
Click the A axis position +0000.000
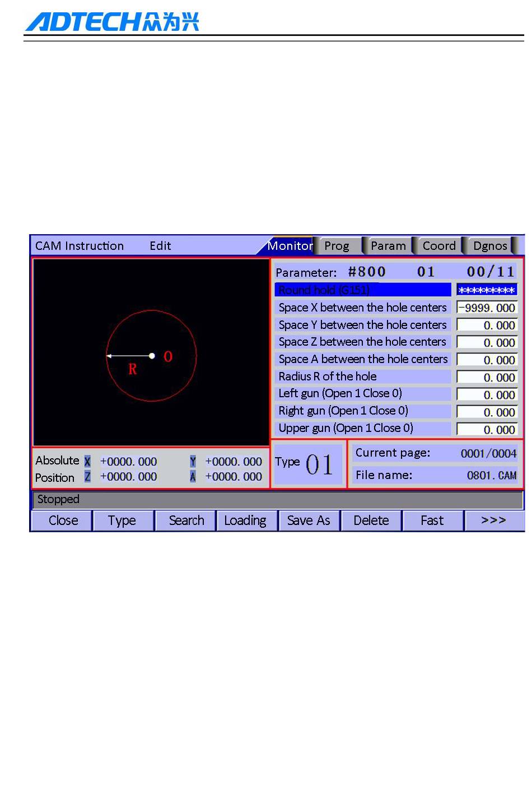(x=234, y=477)
